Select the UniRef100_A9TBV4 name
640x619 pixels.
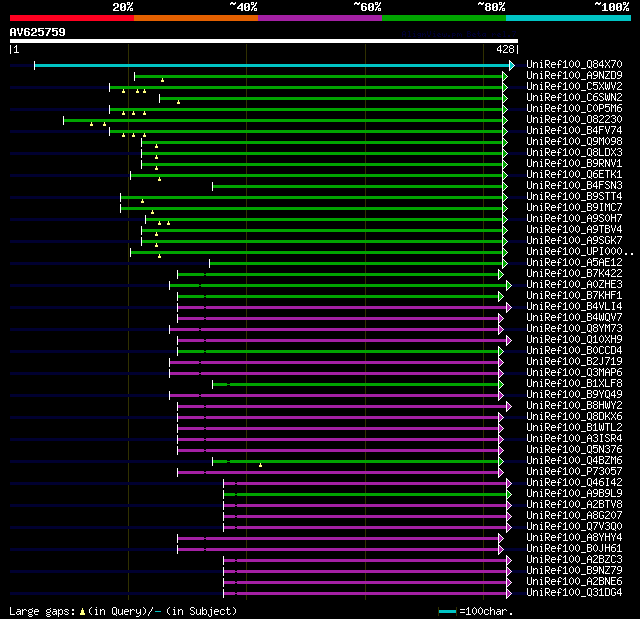coord(574,230)
